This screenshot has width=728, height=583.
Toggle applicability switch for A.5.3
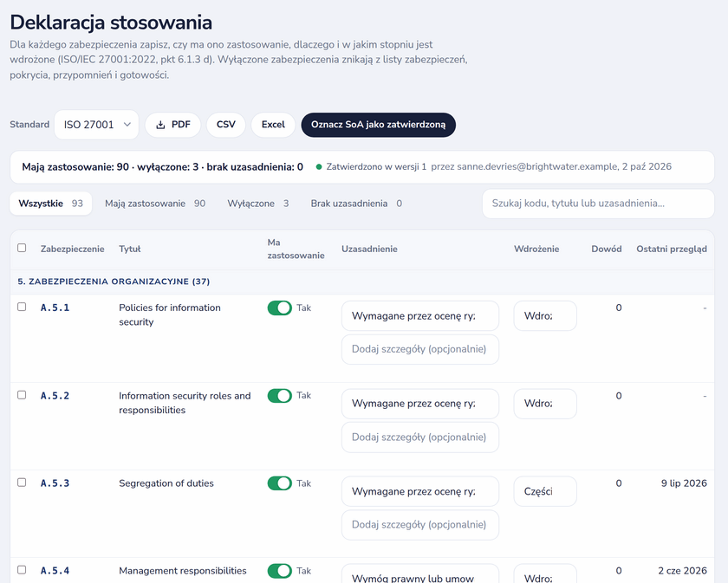[279, 483]
